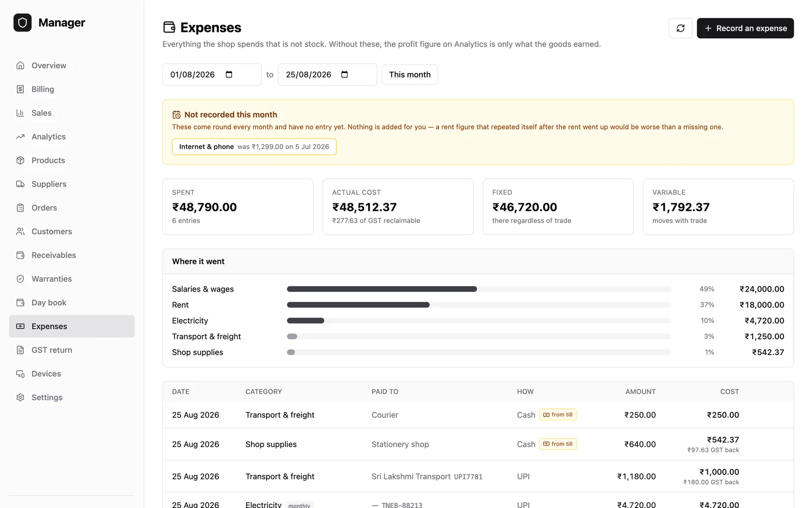The image size is (812, 508).
Task: Click Sri Lakshmi Transport payee
Action: coord(411,477)
